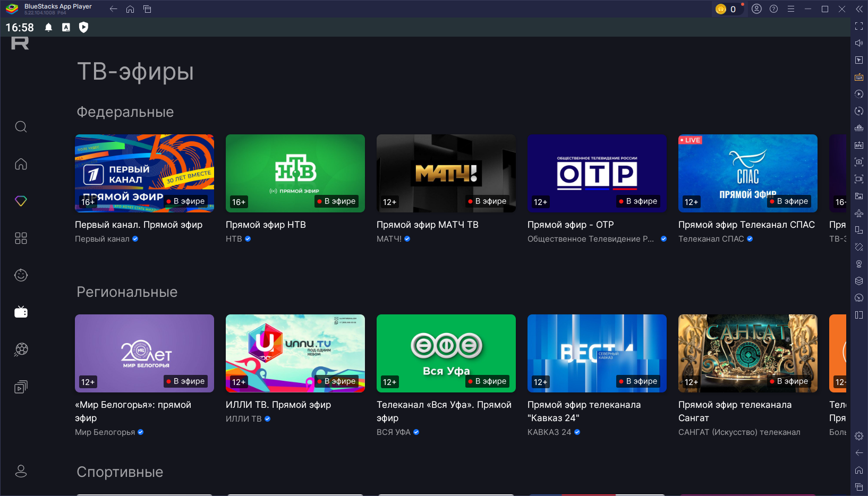Viewport: 868px width, 496px height.
Task: Open the ОТР live stream thumbnail
Action: click(x=597, y=173)
